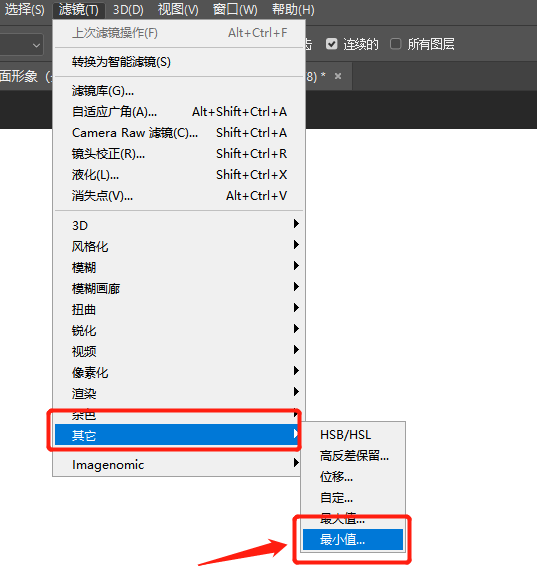Expand the 渲染 submenu
537x582 pixels.
(x=179, y=393)
